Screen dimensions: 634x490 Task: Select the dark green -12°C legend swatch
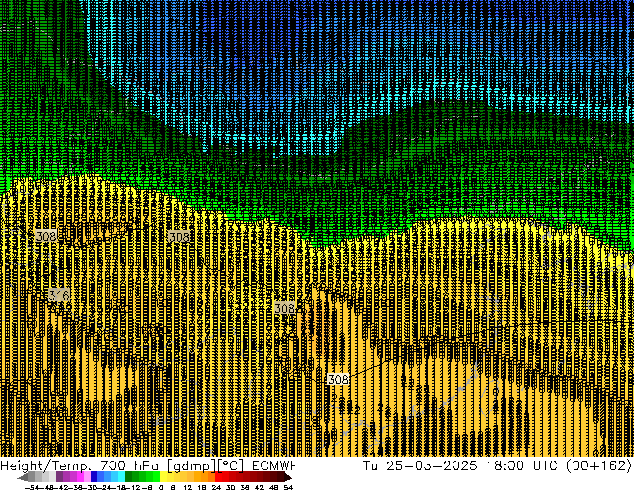pos(129,476)
